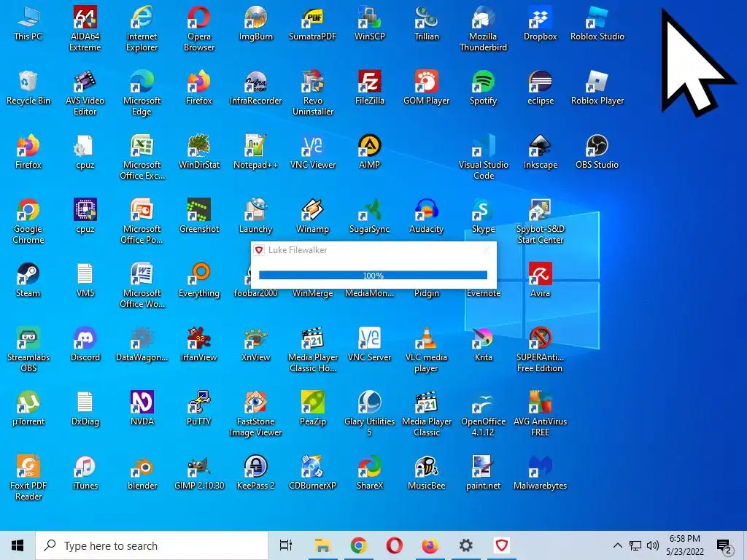This screenshot has width=747, height=560.
Task: Click the eclipse desktop icon
Action: click(x=541, y=88)
